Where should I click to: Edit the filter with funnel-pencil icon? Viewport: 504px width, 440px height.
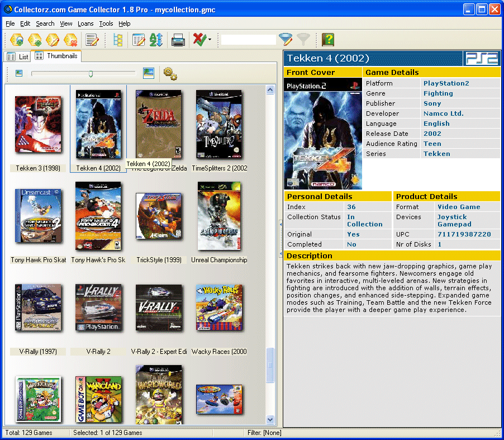pyautogui.click(x=286, y=40)
